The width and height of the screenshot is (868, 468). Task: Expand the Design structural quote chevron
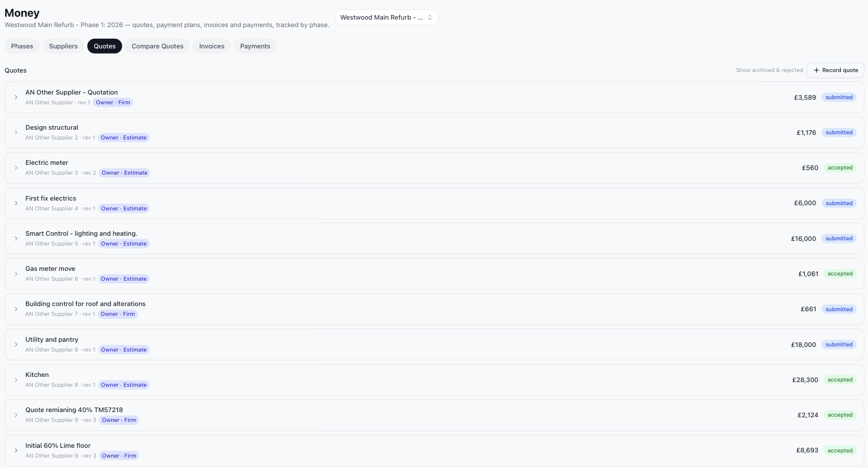pyautogui.click(x=16, y=133)
